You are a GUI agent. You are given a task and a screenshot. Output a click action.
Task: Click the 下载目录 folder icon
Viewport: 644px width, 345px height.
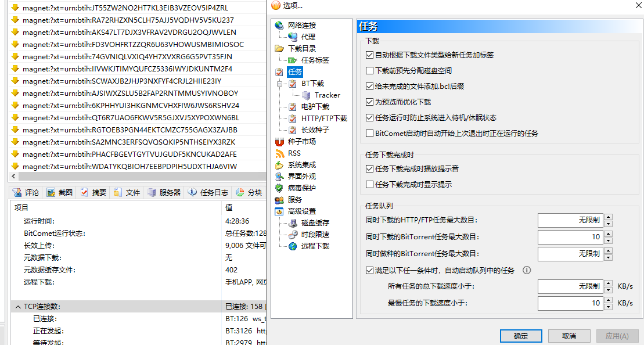pos(279,48)
